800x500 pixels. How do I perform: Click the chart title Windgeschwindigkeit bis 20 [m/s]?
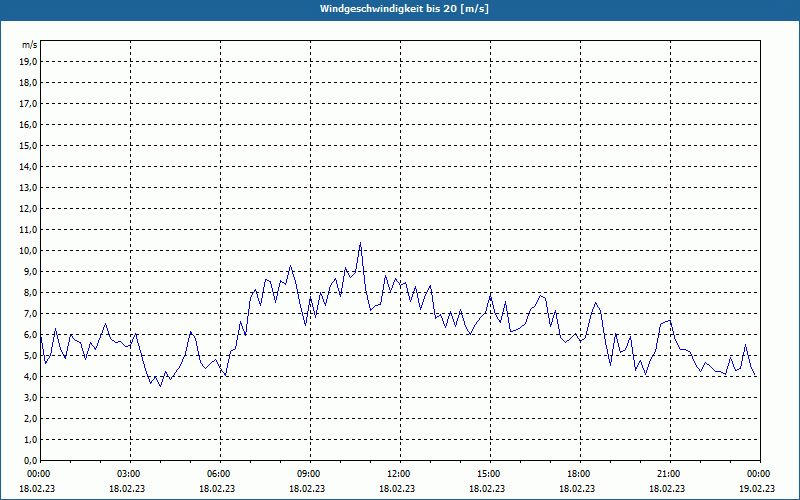tap(404, 9)
